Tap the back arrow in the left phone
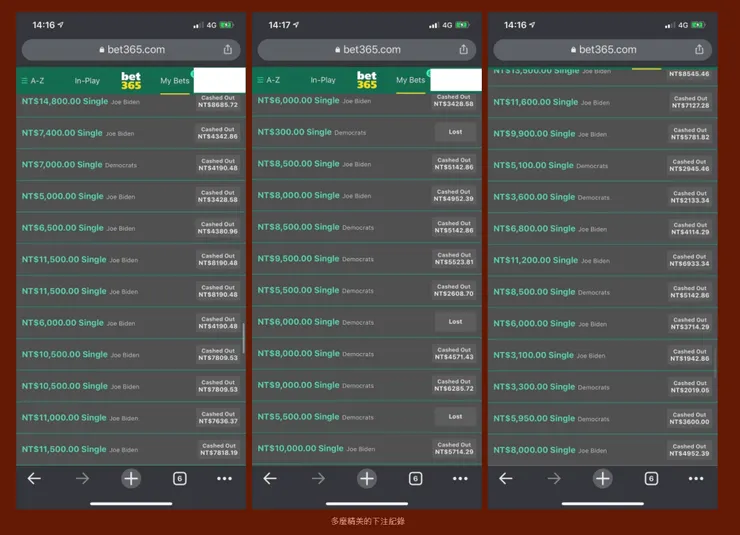This screenshot has width=740, height=535. pyautogui.click(x=34, y=478)
